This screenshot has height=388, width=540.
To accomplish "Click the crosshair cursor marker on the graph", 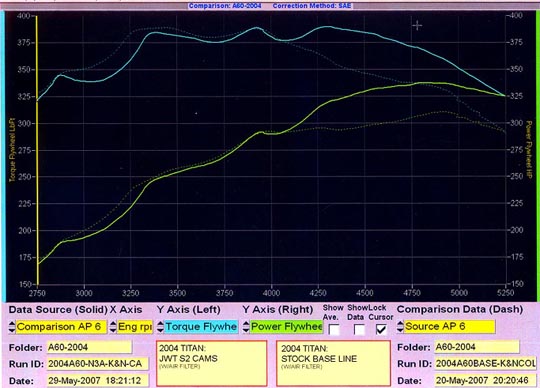I will pyautogui.click(x=417, y=25).
